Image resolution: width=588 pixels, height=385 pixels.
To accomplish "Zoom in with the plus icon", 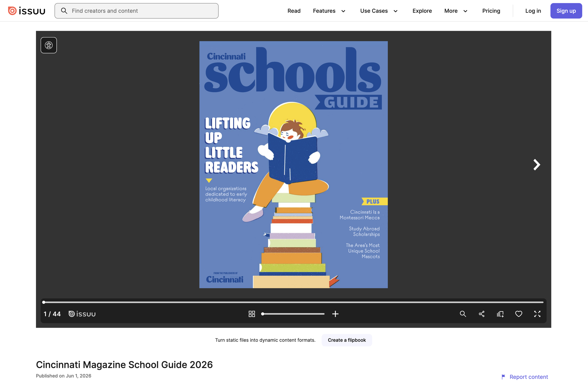I will (x=335, y=314).
